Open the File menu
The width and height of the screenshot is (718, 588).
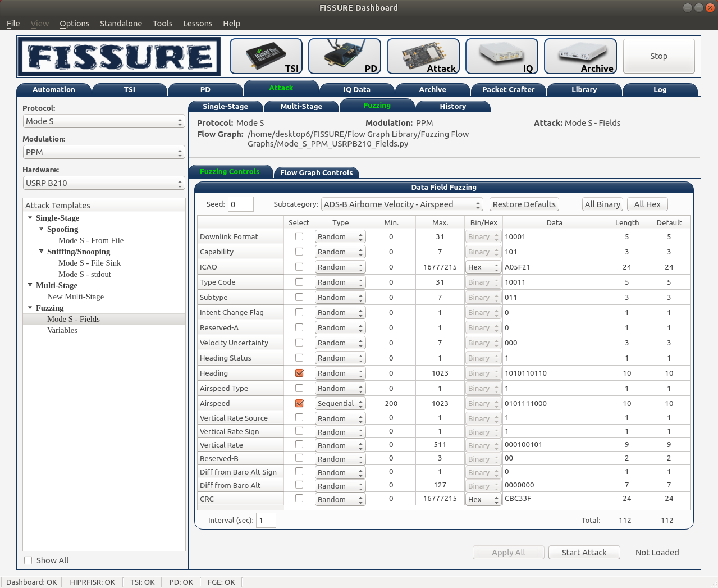(13, 24)
